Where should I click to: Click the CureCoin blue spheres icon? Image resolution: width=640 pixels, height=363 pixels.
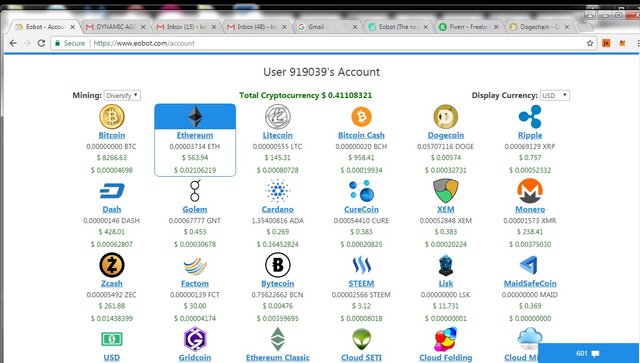pos(361,191)
